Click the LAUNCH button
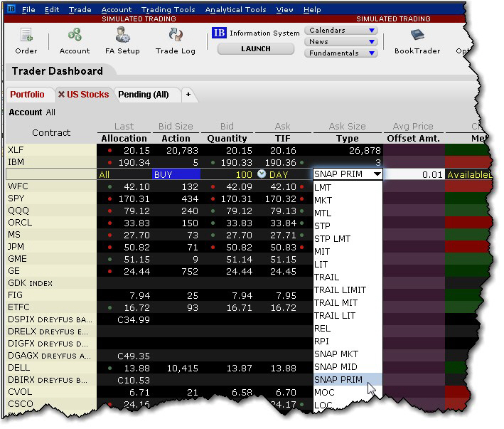 [255, 49]
